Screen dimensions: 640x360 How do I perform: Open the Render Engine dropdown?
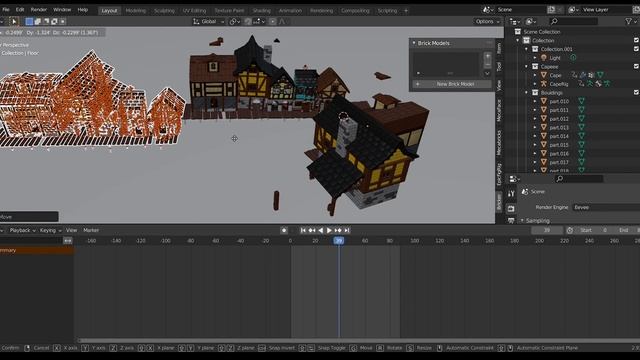coord(606,207)
